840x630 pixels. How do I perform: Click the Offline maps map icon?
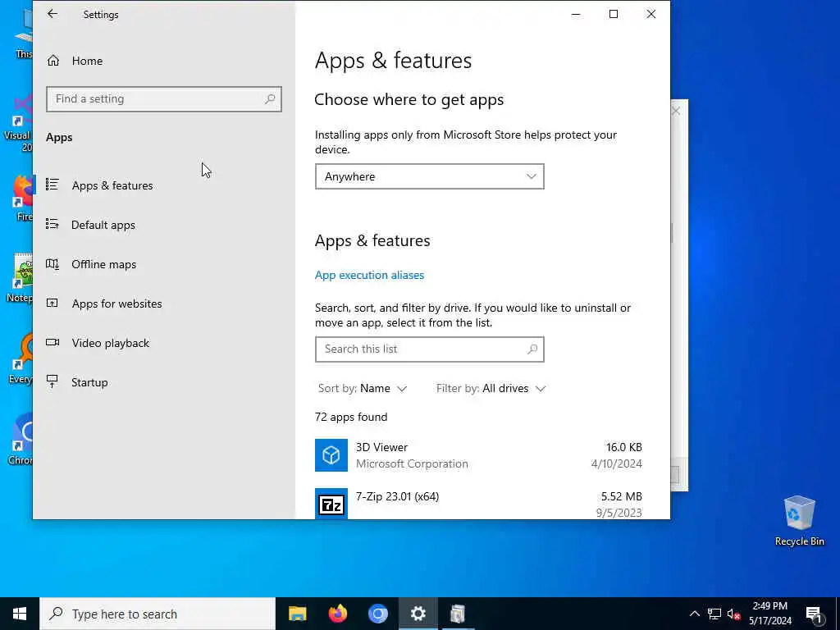[52, 263]
